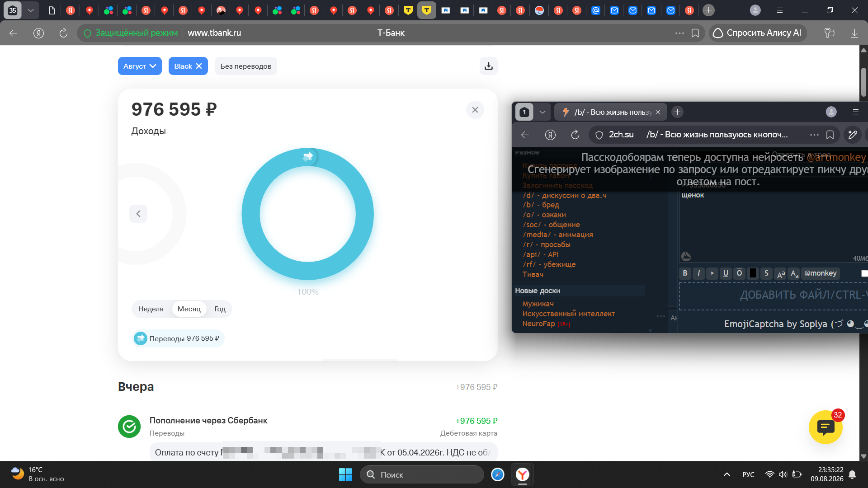Screen dimensions: 868x488
Task: Close the income chart card
Action: click(x=475, y=110)
